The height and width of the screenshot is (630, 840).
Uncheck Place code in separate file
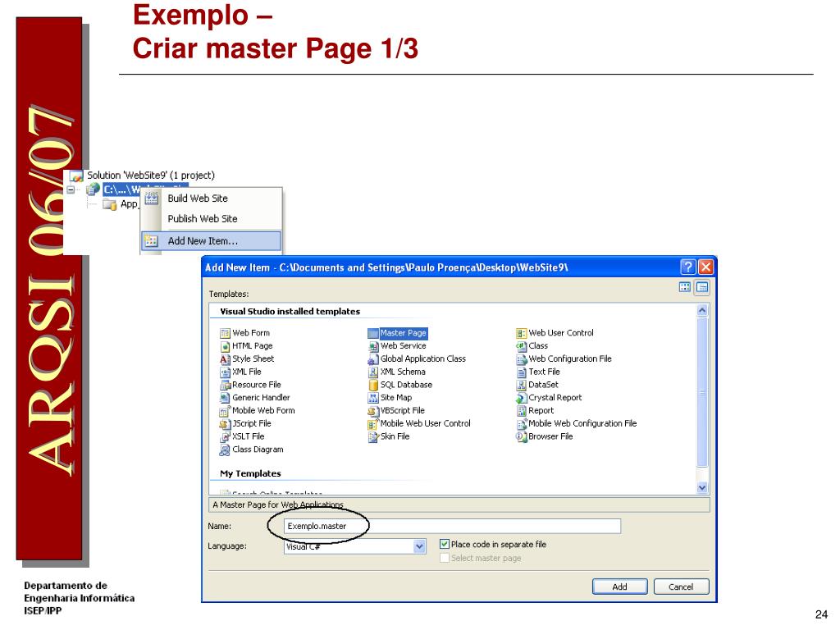click(444, 545)
